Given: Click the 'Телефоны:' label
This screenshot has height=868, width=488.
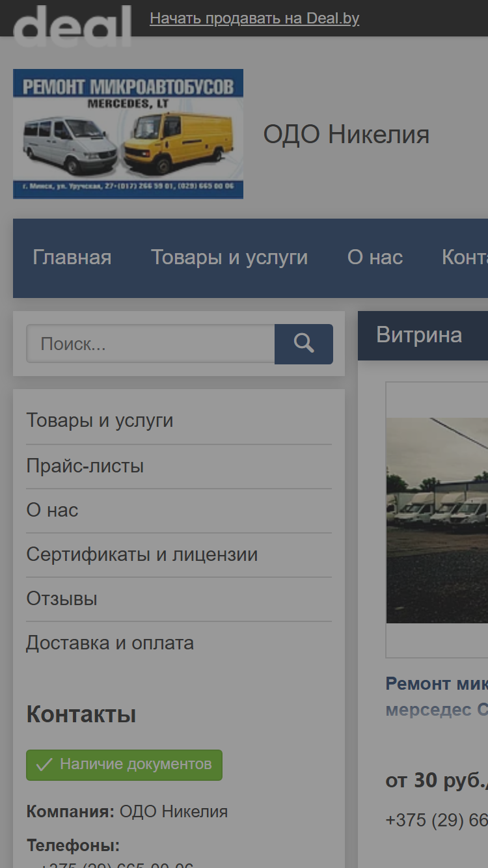Looking at the screenshot, I should [x=73, y=845].
